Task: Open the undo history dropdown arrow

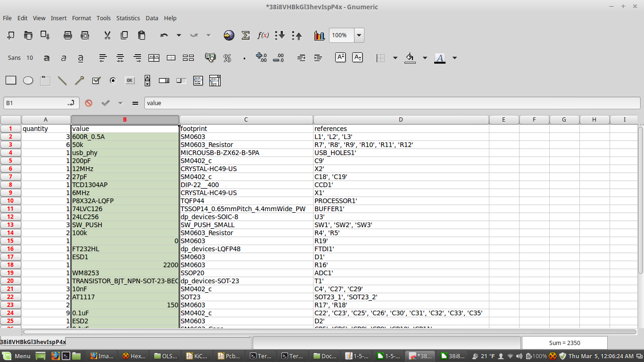Action: tap(179, 35)
